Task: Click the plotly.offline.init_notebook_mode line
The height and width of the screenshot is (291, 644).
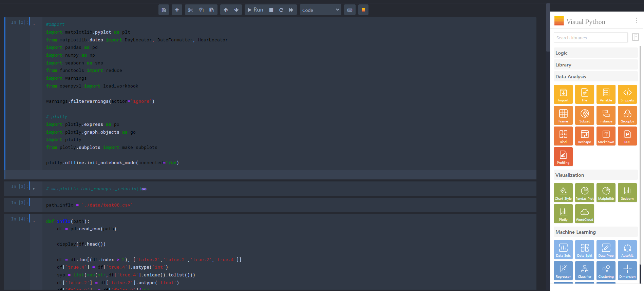Action: pos(112,163)
